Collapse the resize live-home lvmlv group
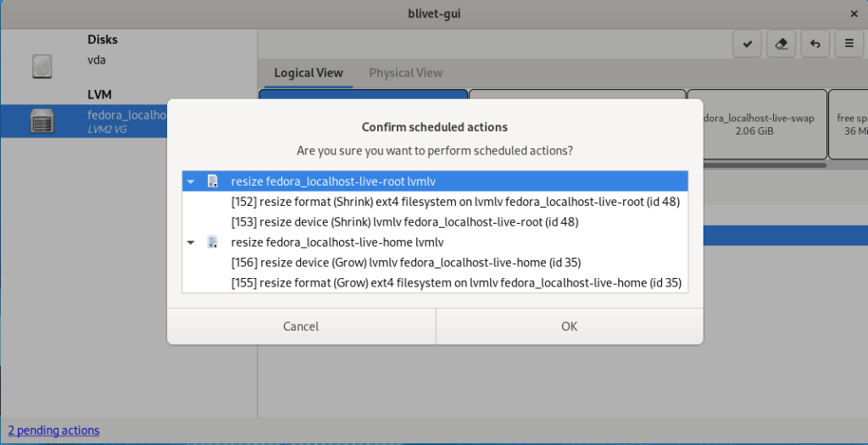The width and height of the screenshot is (868, 445). tap(192, 242)
